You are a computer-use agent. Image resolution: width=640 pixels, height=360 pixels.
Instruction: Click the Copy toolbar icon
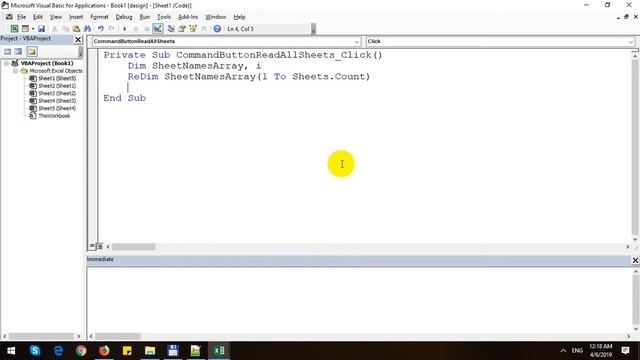pos(65,29)
